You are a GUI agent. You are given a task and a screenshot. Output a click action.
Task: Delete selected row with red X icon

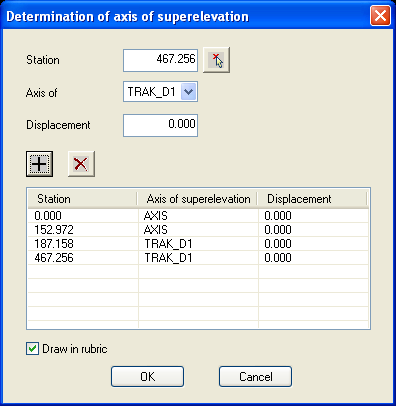81,164
